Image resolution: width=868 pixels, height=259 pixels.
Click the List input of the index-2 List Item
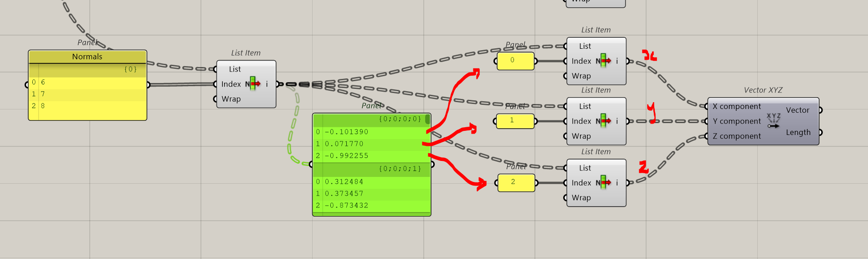[x=585, y=168]
